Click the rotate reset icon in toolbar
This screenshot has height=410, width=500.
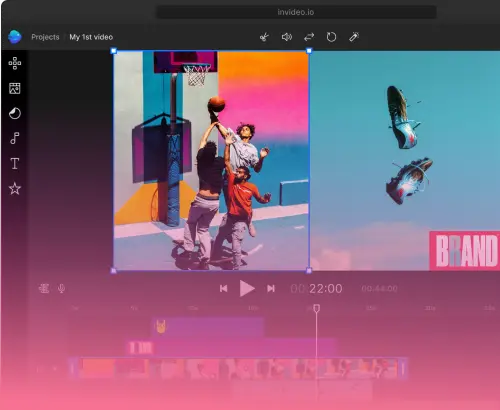click(x=331, y=37)
